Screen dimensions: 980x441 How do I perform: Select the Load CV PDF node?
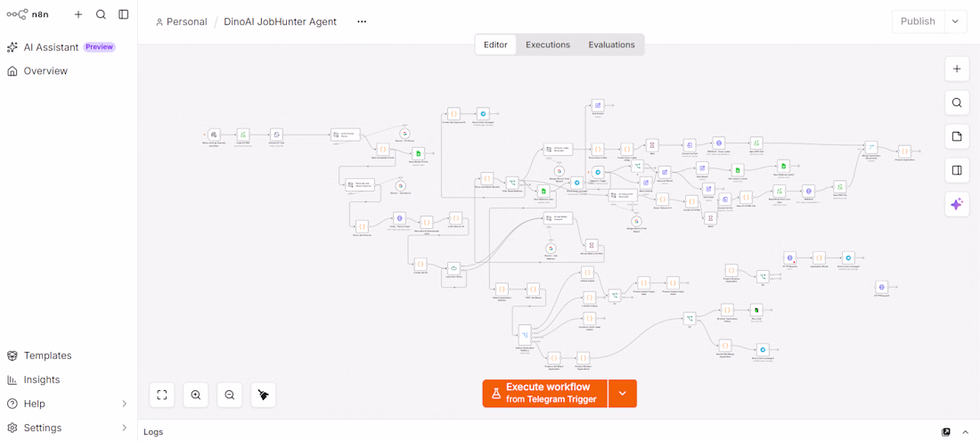click(x=242, y=135)
